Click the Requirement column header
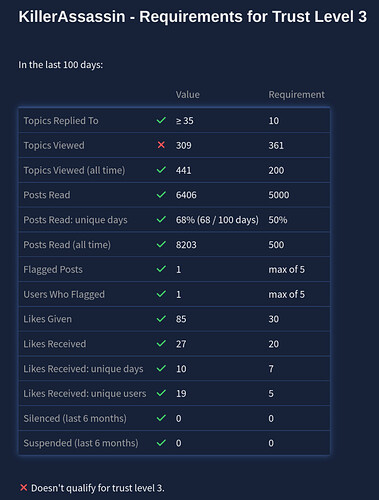This screenshot has width=379, height=500. [296, 95]
